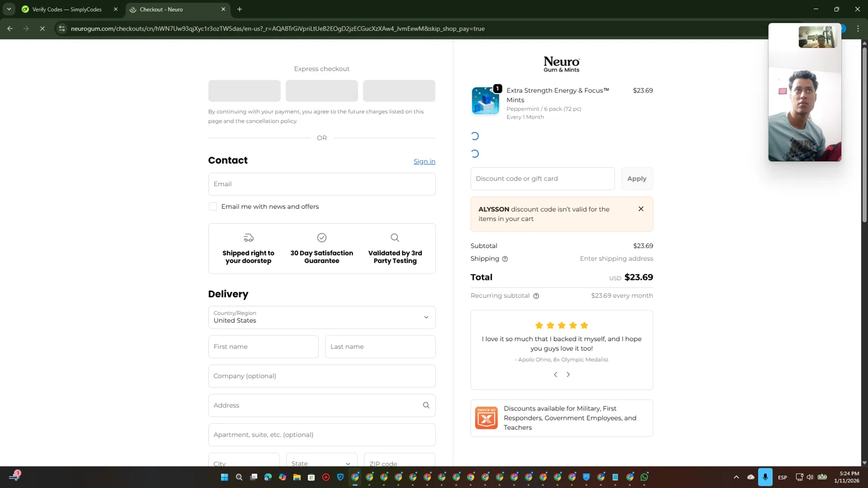Click the OneDrive cloud tray icon
Viewport: 868px width, 488px height.
(x=751, y=477)
